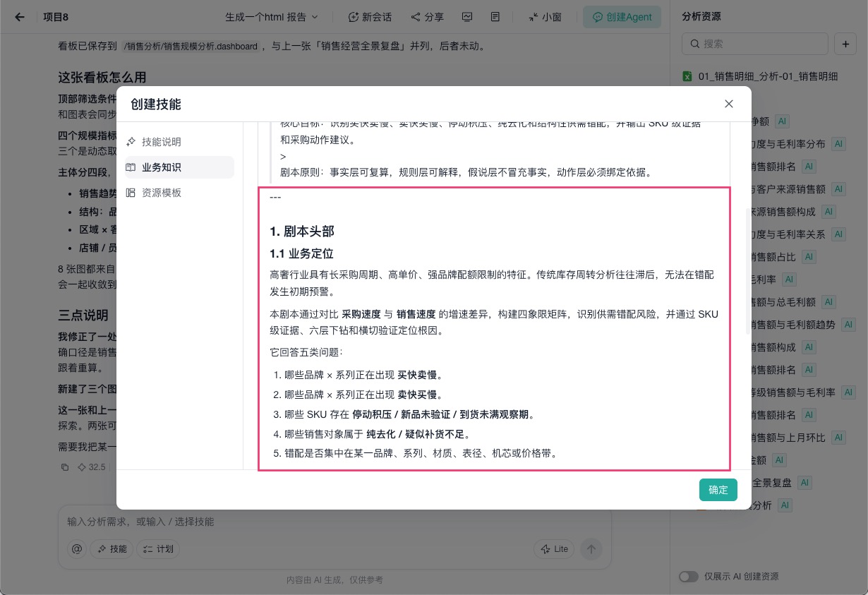
Task: Click the 项目8 project title
Action: (56, 17)
